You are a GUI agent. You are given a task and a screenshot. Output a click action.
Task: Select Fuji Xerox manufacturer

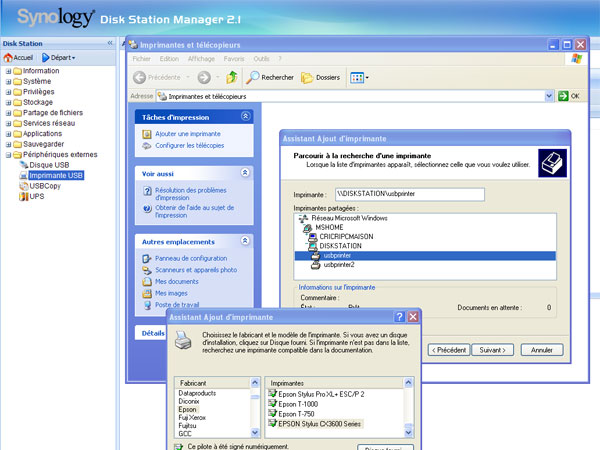click(192, 417)
